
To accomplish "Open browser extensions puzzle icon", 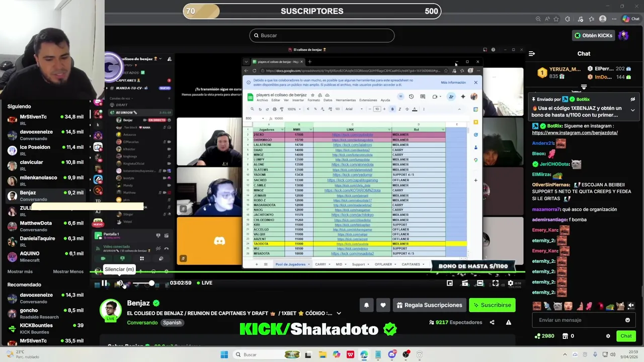I will click(x=568, y=19).
